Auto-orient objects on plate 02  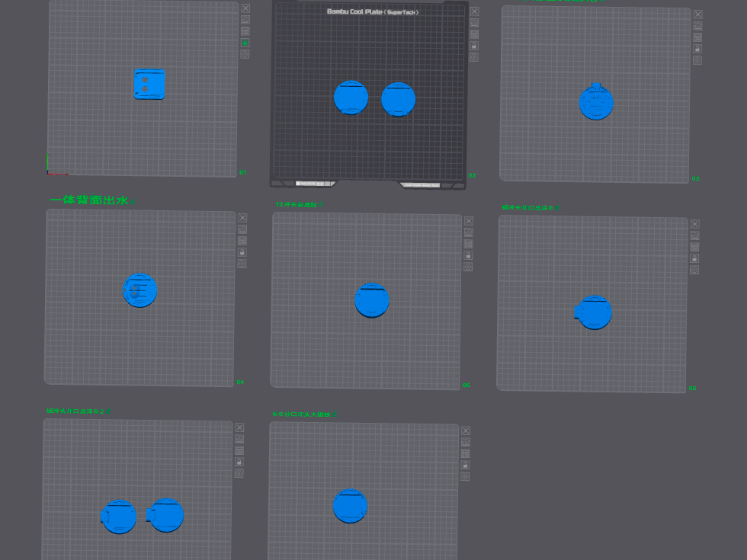[474, 22]
